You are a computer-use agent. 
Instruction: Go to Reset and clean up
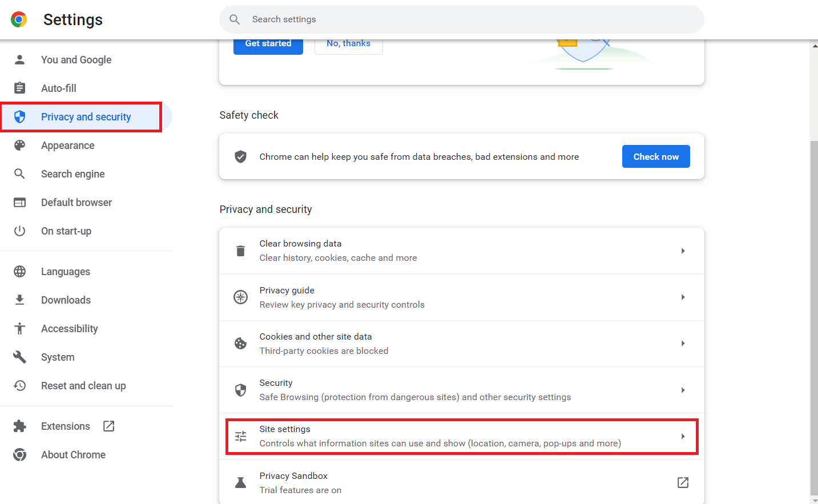click(83, 386)
